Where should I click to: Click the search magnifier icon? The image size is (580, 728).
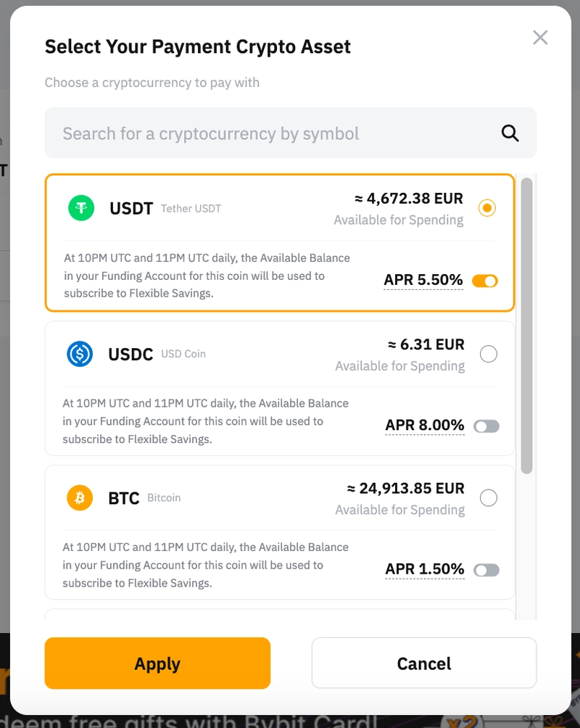pyautogui.click(x=510, y=133)
